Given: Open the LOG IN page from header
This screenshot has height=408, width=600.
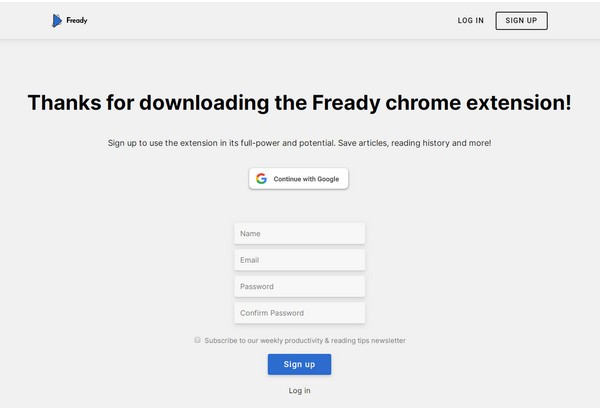Looking at the screenshot, I should 471,20.
